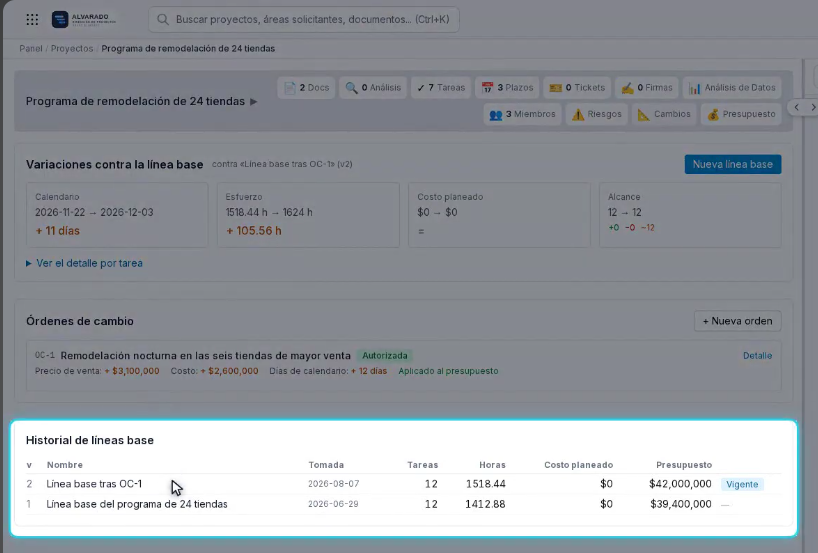Select row 'Línea base tras OC-1'
Image resolution: width=818 pixels, height=553 pixels.
[x=403, y=484]
